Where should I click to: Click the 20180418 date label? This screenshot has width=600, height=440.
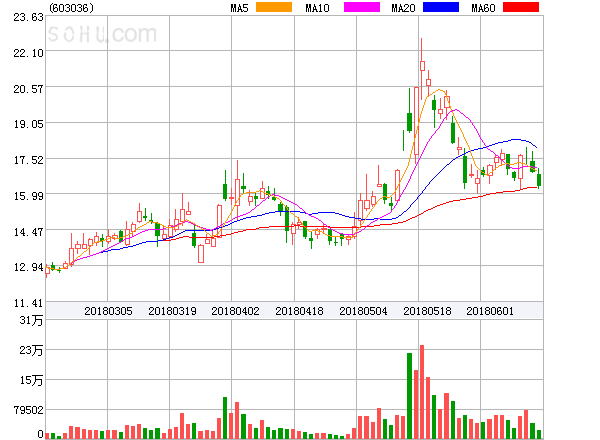(x=299, y=311)
